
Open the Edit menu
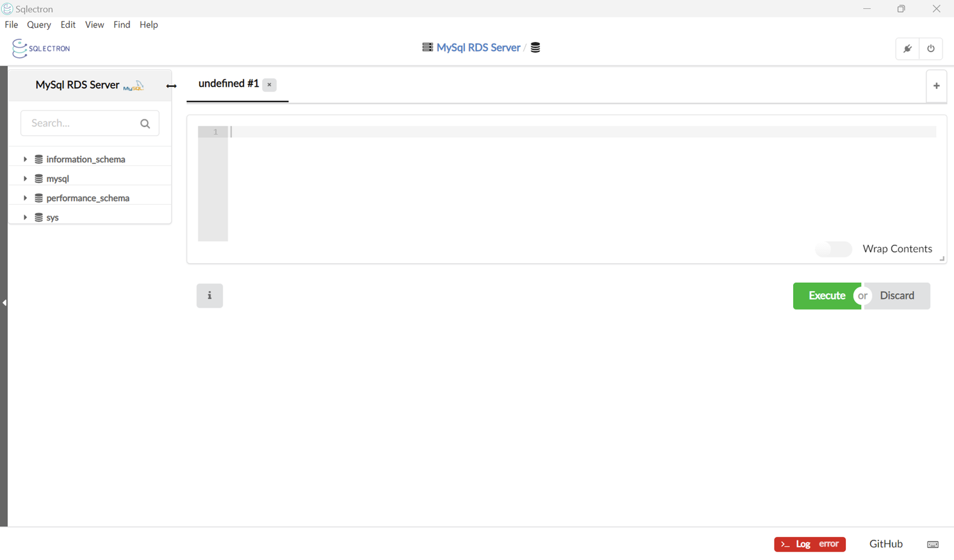tap(68, 25)
